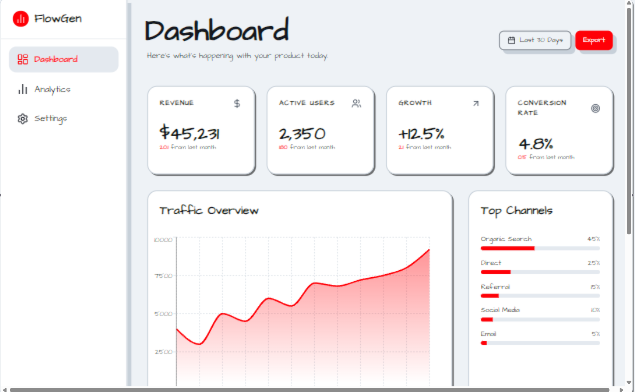Image resolution: width=635 pixels, height=392 pixels.
Task: Click the horizontal scrollbar at bottom
Action: point(309,390)
